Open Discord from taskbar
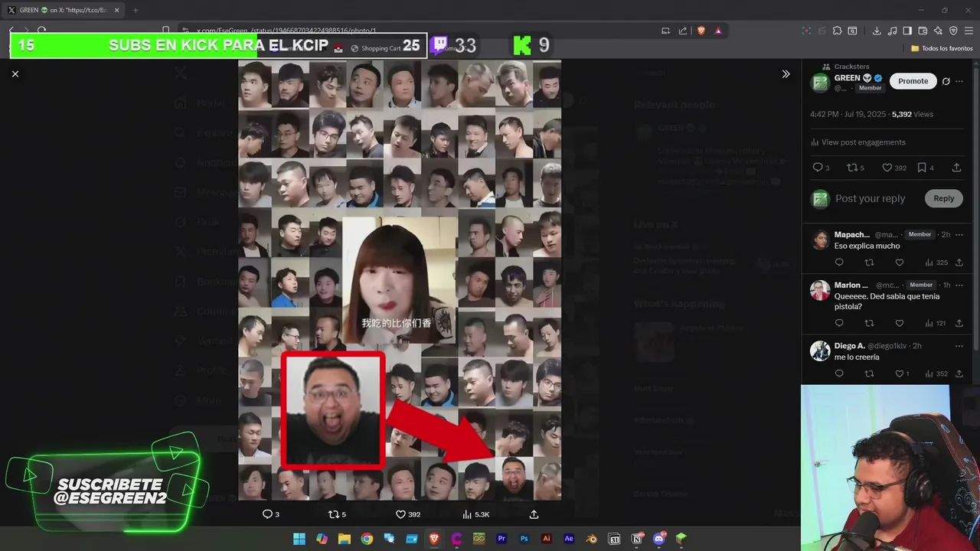This screenshot has height=551, width=980. coord(659,539)
